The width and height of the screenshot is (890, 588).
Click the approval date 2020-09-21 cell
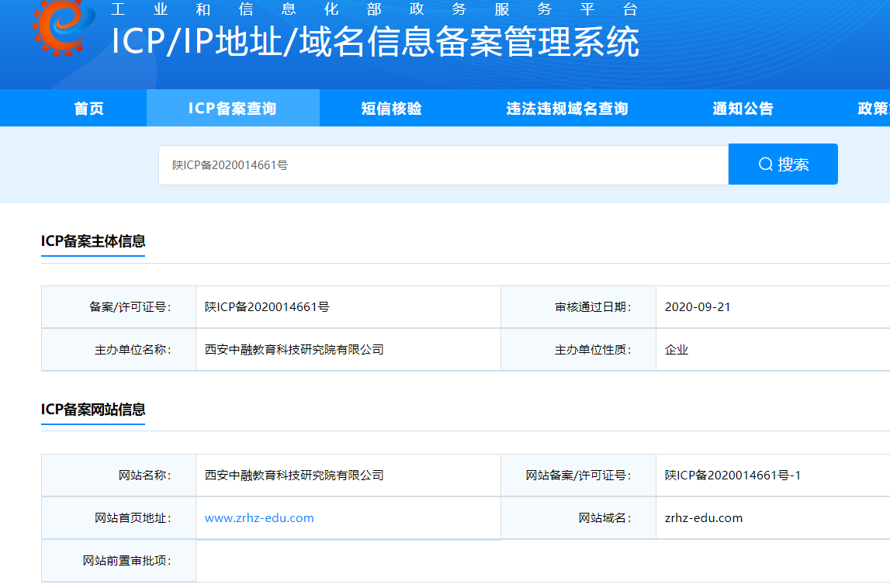(698, 307)
